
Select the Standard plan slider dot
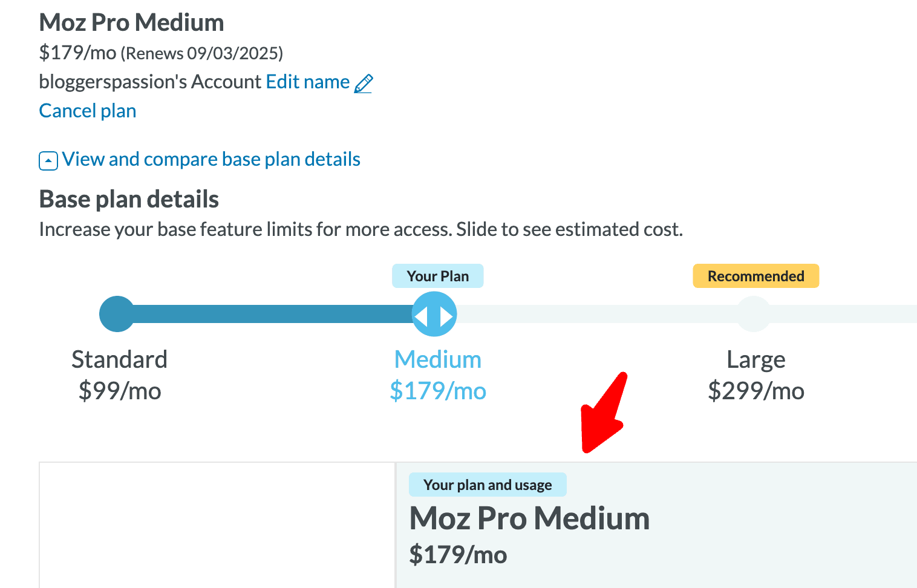[x=117, y=314]
